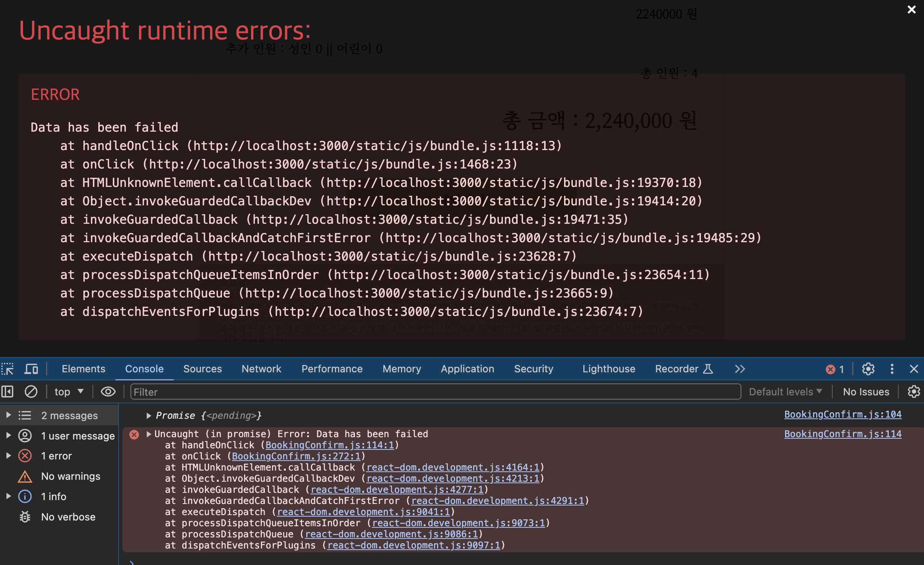Click the red error count badge
Screen dimensions: 924x565
point(835,369)
